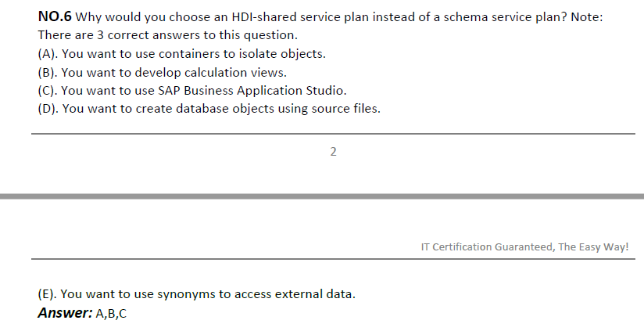This screenshot has width=644, height=331.
Task: Select option (D) database objects source files
Action: (209, 109)
